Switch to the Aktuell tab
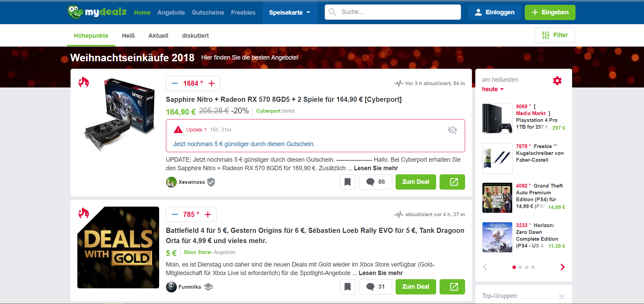 coord(158,36)
